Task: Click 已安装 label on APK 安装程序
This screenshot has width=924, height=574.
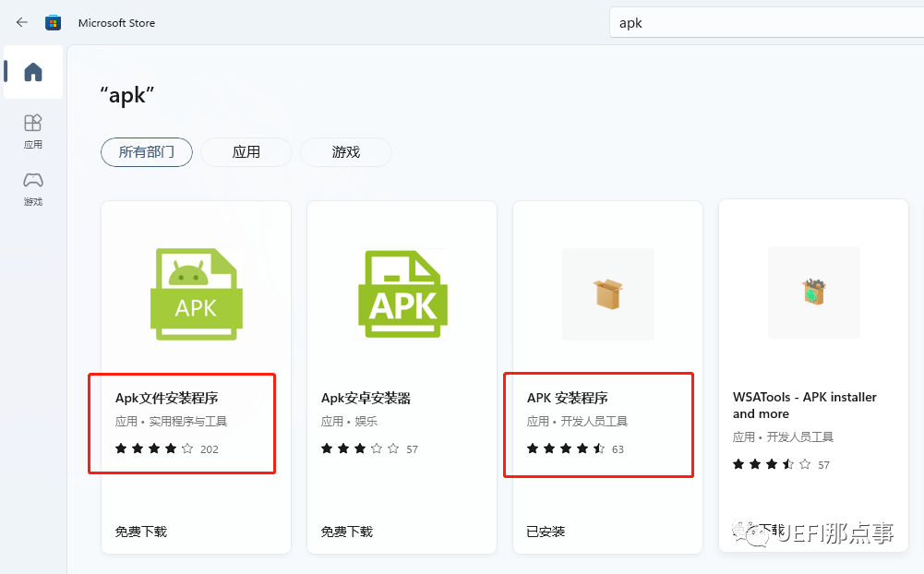Action: 546,532
